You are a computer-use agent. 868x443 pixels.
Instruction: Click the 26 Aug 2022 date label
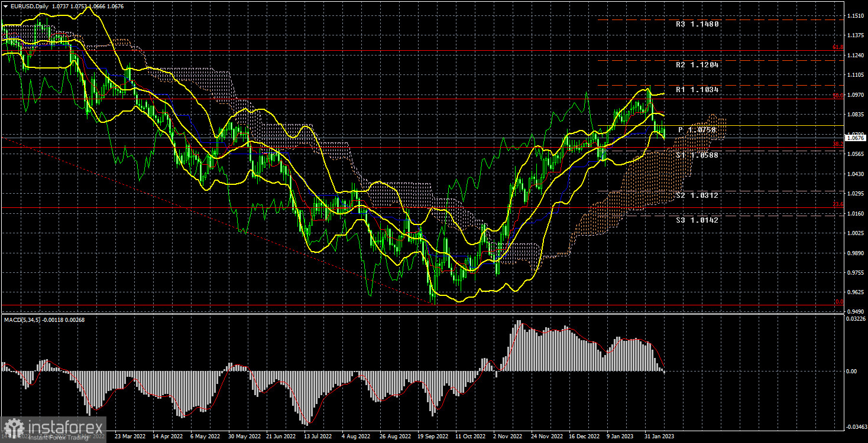(394, 437)
